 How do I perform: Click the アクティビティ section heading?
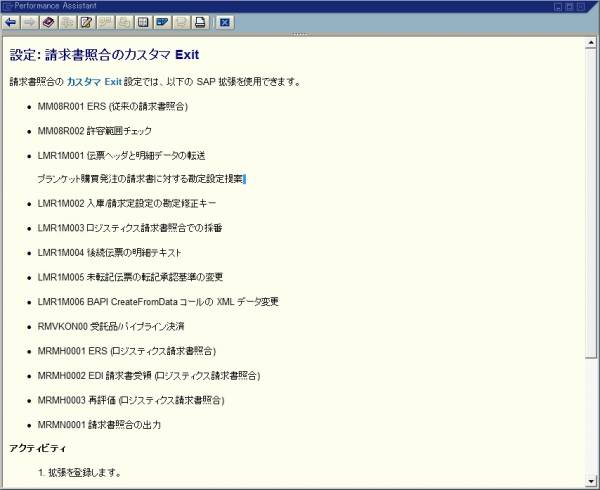(x=38, y=447)
